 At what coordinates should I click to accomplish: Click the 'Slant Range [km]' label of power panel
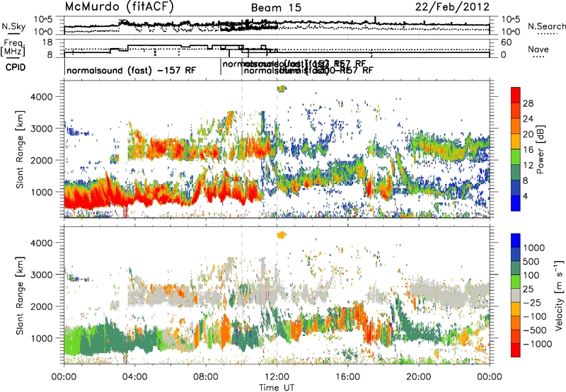click(x=20, y=149)
